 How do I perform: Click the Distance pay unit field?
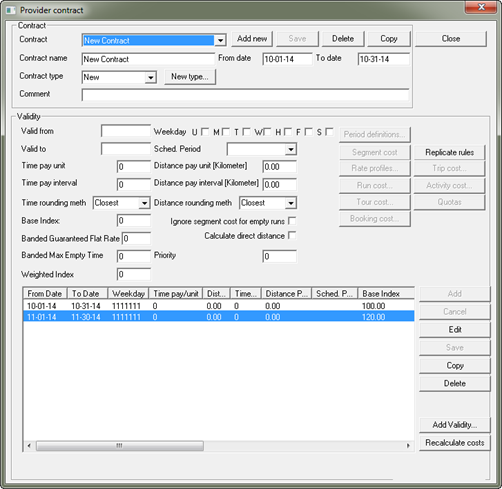click(279, 166)
